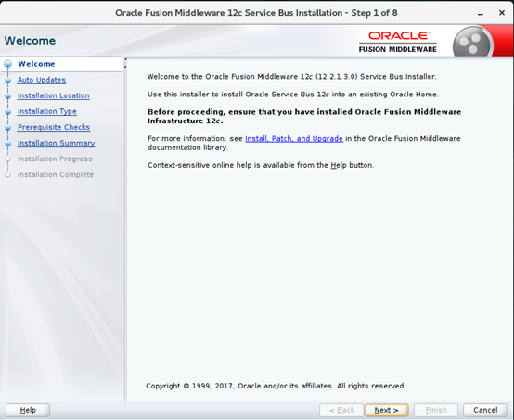Click the Installation Location step bullet
This screenshot has height=420, width=514.
8,96
